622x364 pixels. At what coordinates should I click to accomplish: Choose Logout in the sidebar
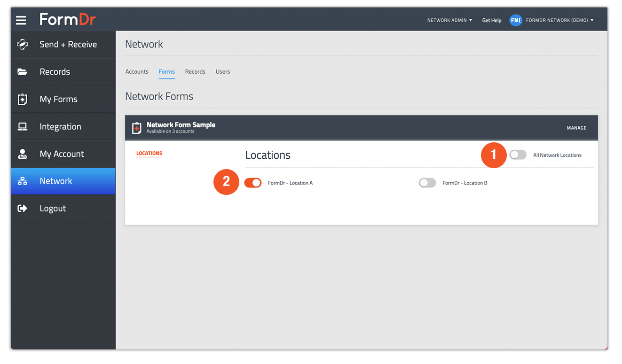click(x=63, y=209)
